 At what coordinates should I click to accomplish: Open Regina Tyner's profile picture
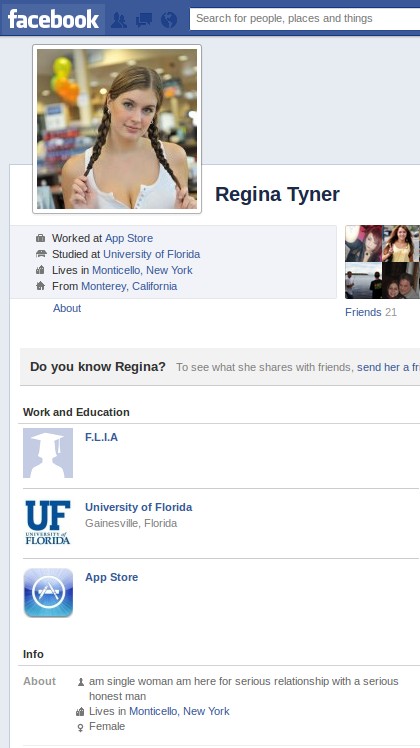(117, 129)
